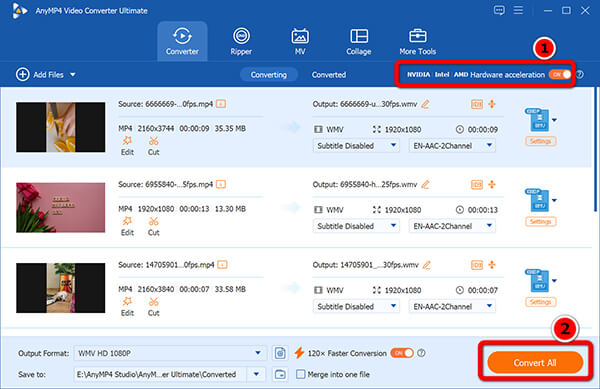Cut the 6955840 video
Image resolution: width=600 pixels, height=389 pixels.
[x=153, y=226]
